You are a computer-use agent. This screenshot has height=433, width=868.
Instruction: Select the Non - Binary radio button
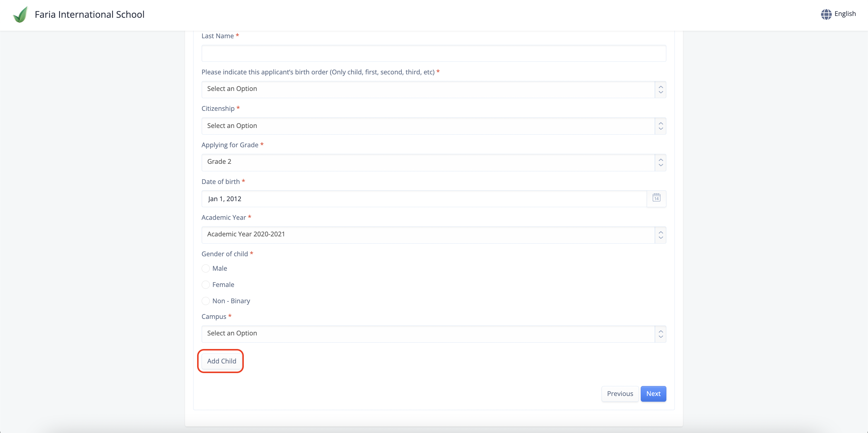[206, 301]
